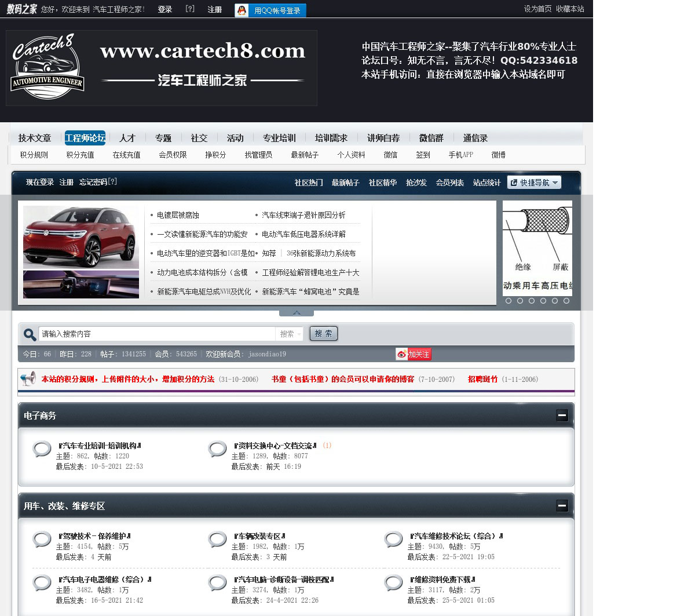Viewport: 695px width, 616px height.
Task: Open the 工程师论坛 nav tab
Action: (85, 138)
